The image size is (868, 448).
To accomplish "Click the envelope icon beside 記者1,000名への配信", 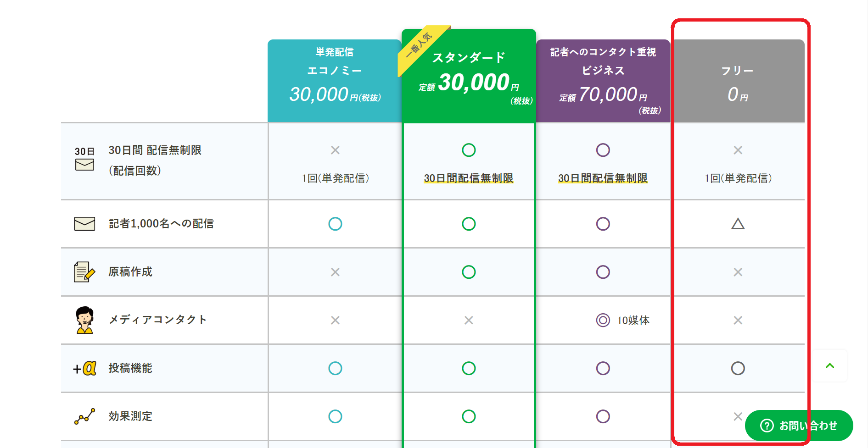I will click(84, 224).
